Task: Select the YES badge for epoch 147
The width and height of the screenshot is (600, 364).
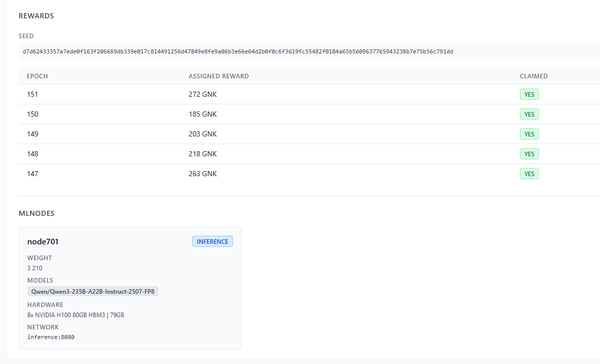Action: click(529, 174)
